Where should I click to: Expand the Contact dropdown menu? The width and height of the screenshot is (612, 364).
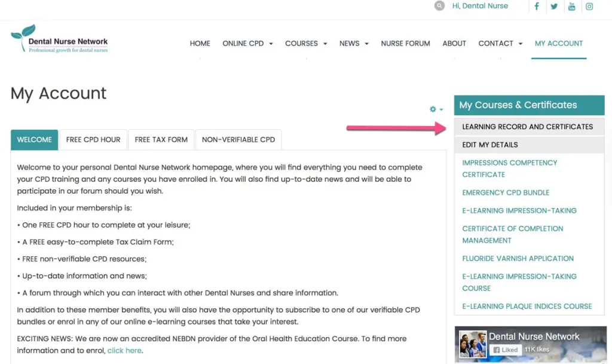click(x=500, y=44)
